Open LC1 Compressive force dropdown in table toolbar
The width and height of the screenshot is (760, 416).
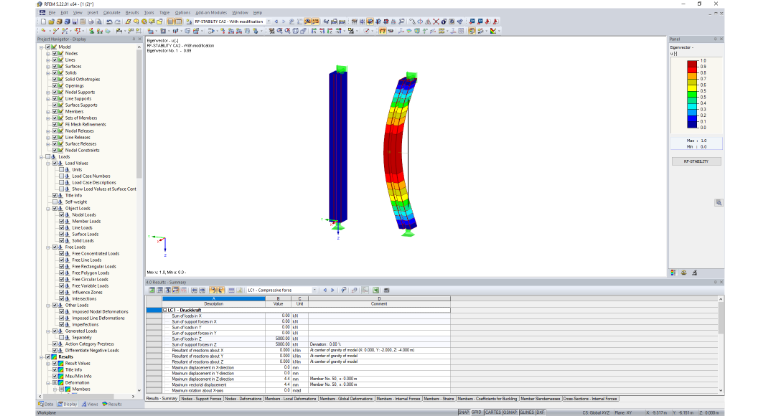[x=315, y=290]
